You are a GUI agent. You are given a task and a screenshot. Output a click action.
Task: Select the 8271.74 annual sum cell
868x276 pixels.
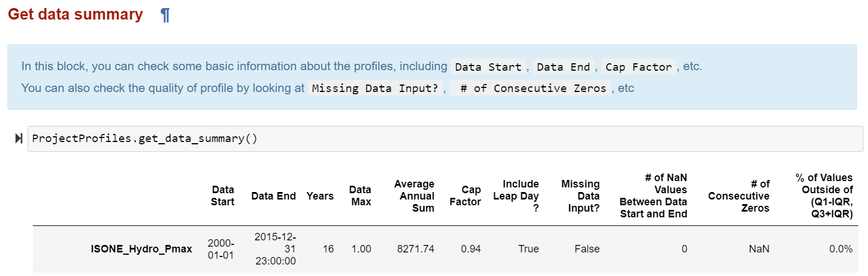click(416, 249)
